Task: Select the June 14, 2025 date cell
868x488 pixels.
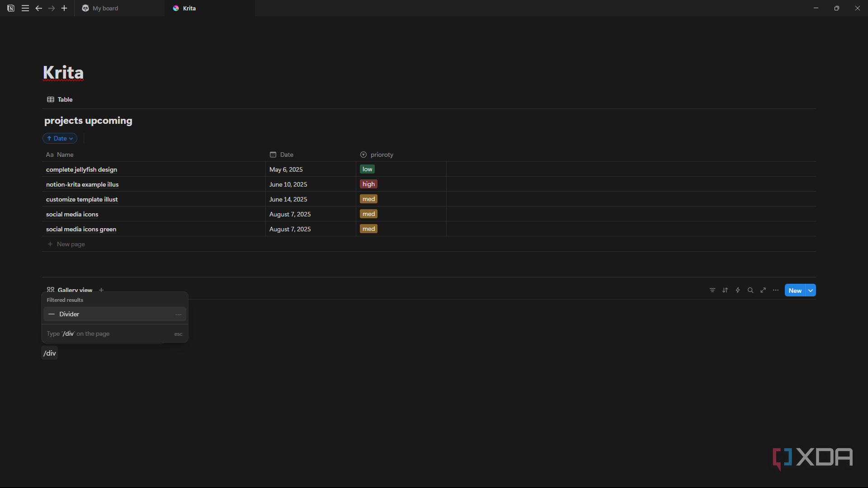Action: click(311, 199)
